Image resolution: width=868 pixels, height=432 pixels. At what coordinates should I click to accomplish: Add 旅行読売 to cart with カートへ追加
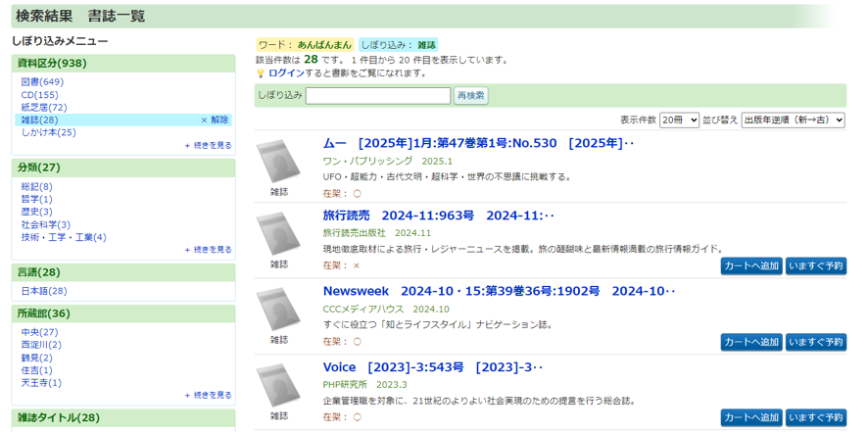point(751,266)
